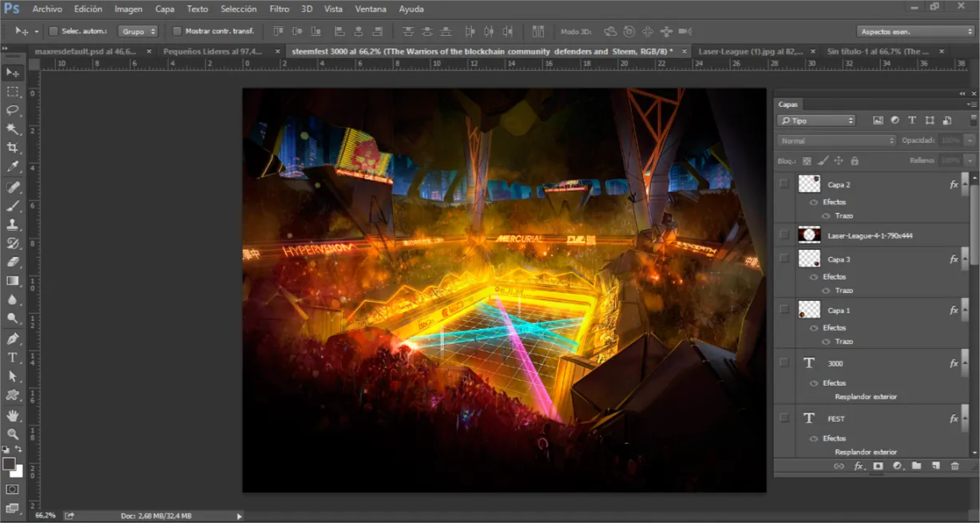This screenshot has width=980, height=523.
Task: Select the Eyedropper tool
Action: pyautogui.click(x=13, y=166)
